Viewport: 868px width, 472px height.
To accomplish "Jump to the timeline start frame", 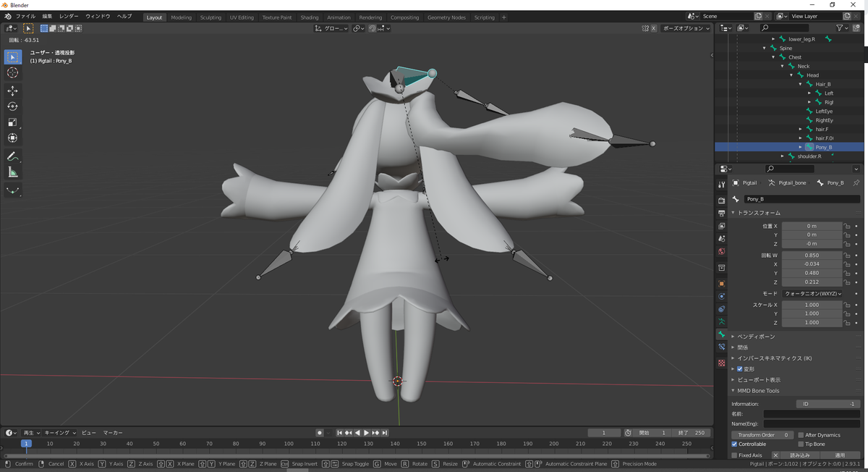I will [x=340, y=433].
